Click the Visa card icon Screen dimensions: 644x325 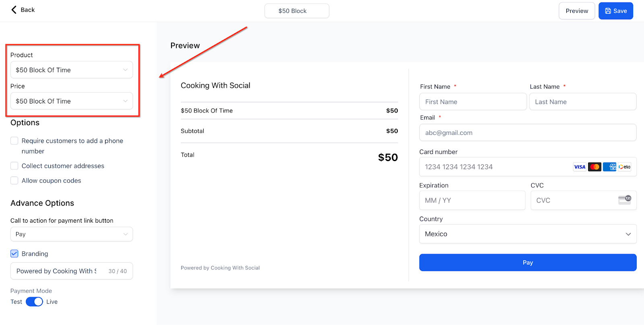tap(580, 167)
